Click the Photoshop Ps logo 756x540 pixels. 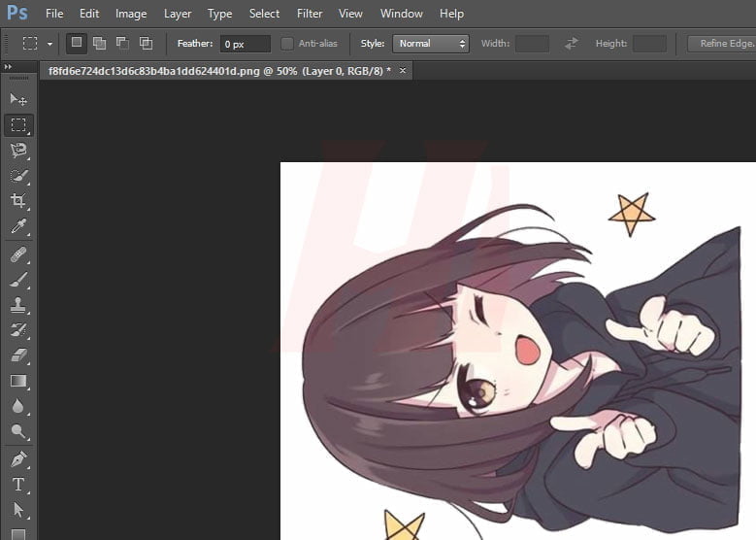(16, 13)
